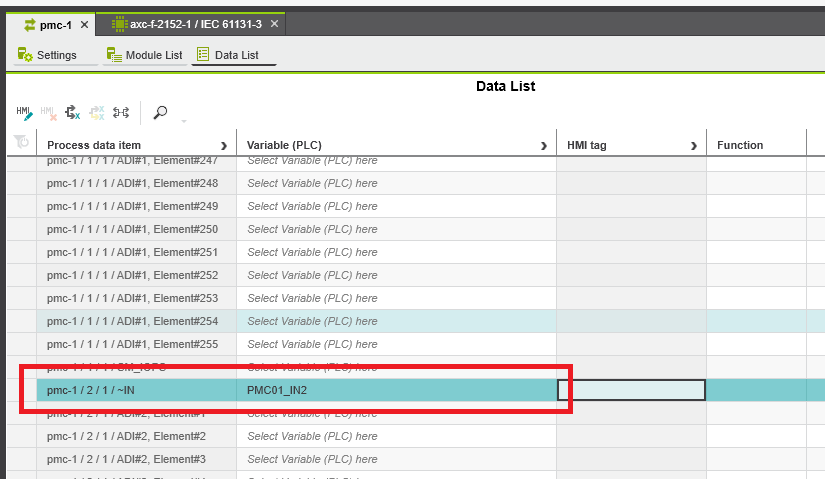Click the remove variable assignment icon
Screen dimensions: 825x479
point(73,113)
